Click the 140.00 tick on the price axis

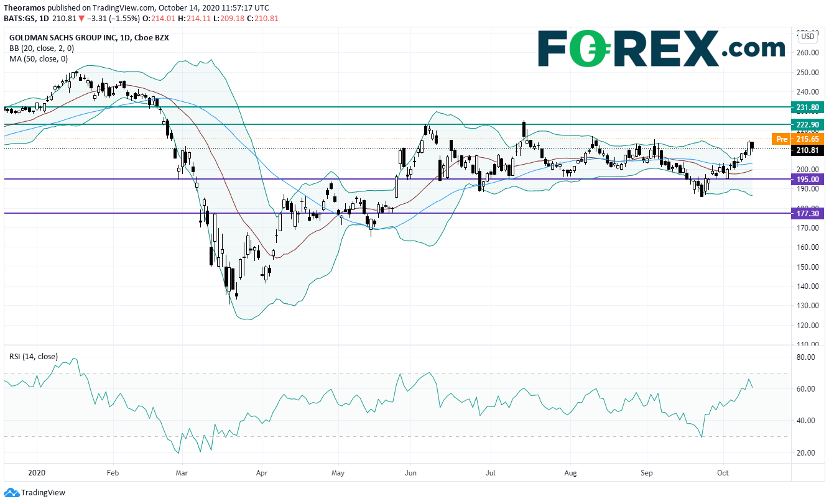pos(808,286)
